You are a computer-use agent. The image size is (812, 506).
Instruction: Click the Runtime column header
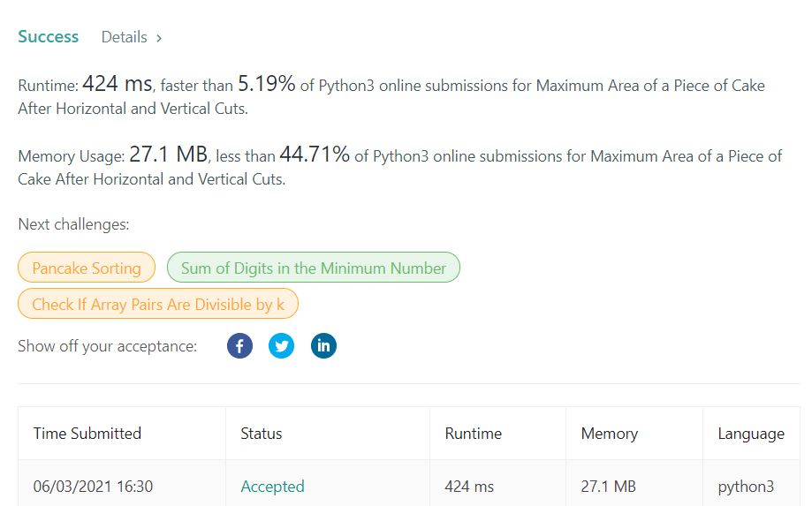coord(474,433)
